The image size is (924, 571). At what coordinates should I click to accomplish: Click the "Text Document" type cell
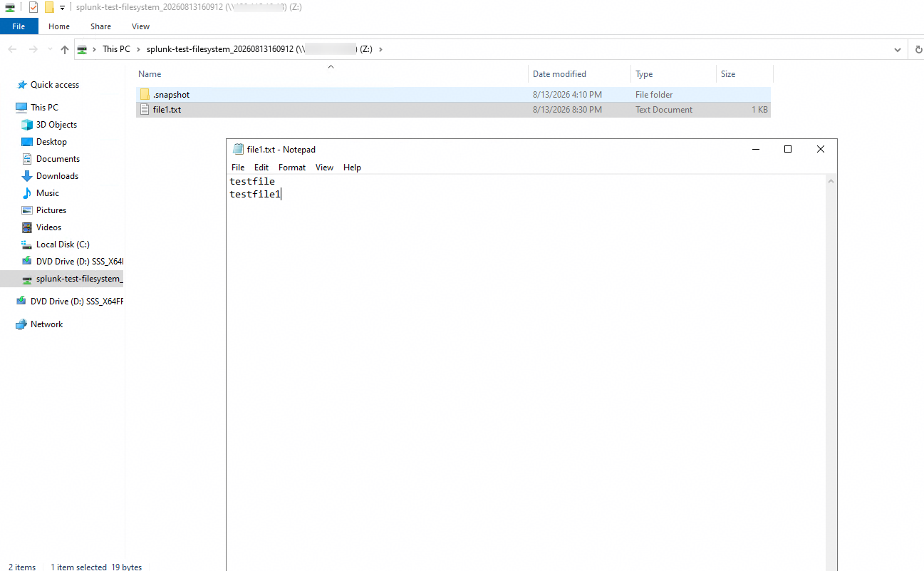point(664,110)
